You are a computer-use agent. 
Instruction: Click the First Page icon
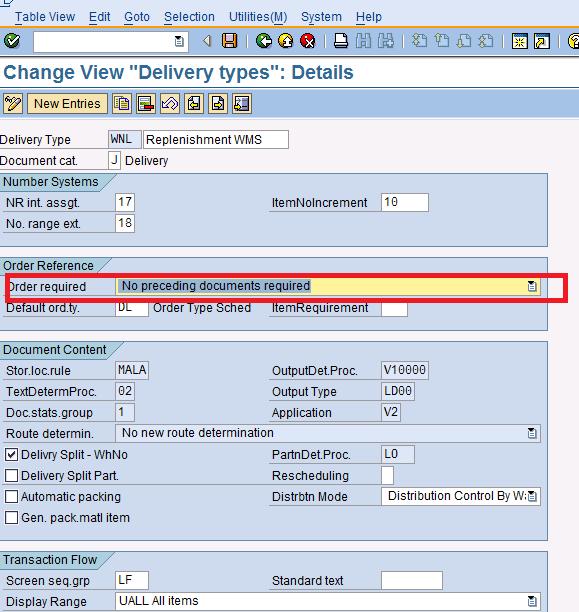pos(419,41)
